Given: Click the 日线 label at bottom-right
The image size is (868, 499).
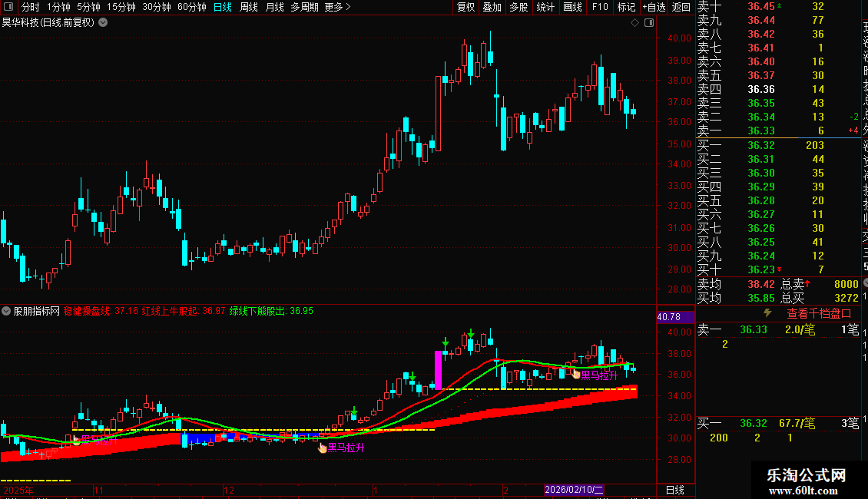Looking at the screenshot, I should [674, 490].
